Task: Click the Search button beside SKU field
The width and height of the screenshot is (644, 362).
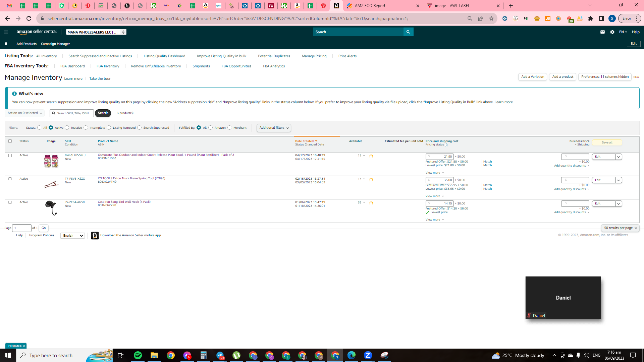Action: (103, 113)
